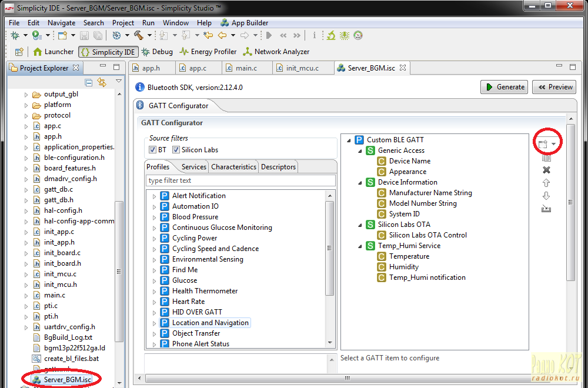Click the Open Perspective icon left of Launcher

click(x=19, y=52)
